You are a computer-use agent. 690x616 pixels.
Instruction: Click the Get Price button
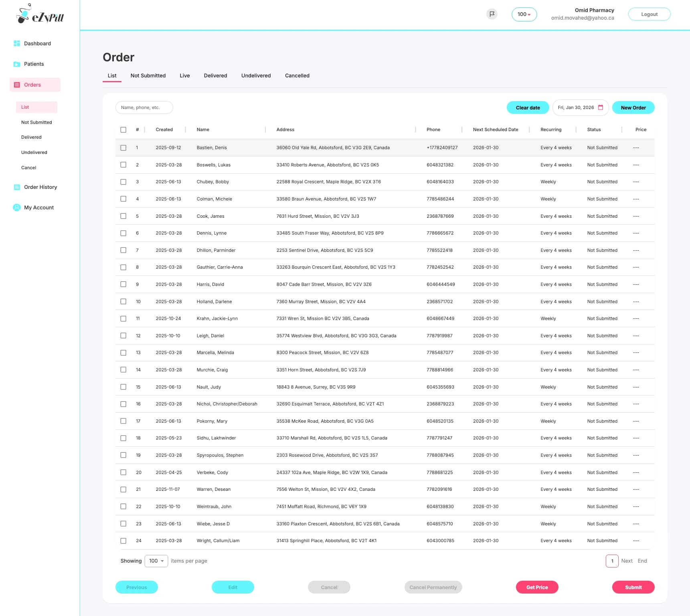537,587
